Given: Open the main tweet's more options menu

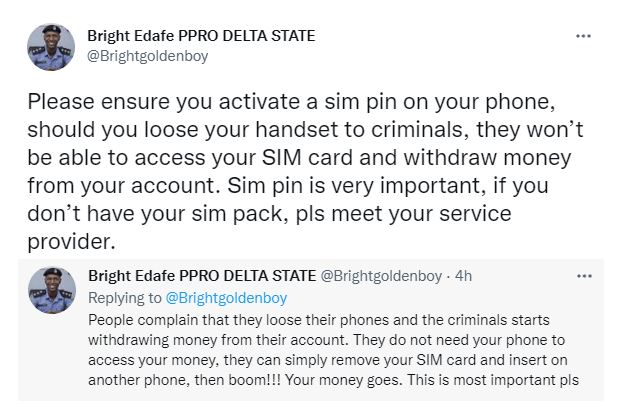Looking at the screenshot, I should point(584,36).
